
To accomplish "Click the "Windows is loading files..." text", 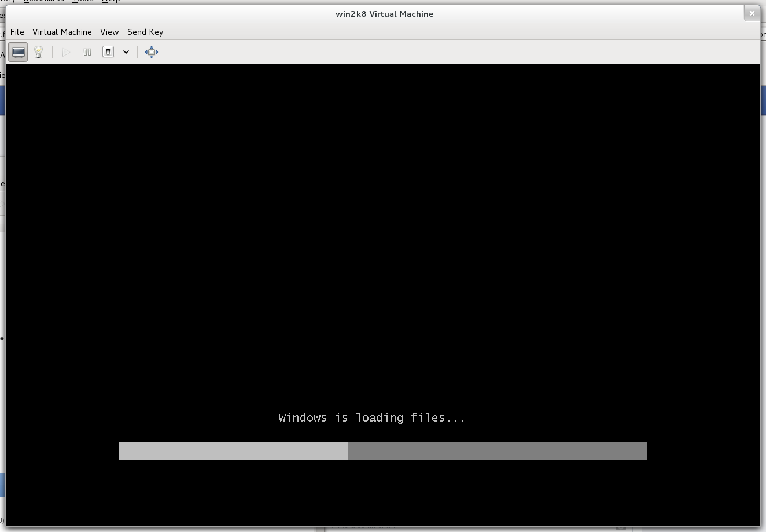I will tap(371, 418).
